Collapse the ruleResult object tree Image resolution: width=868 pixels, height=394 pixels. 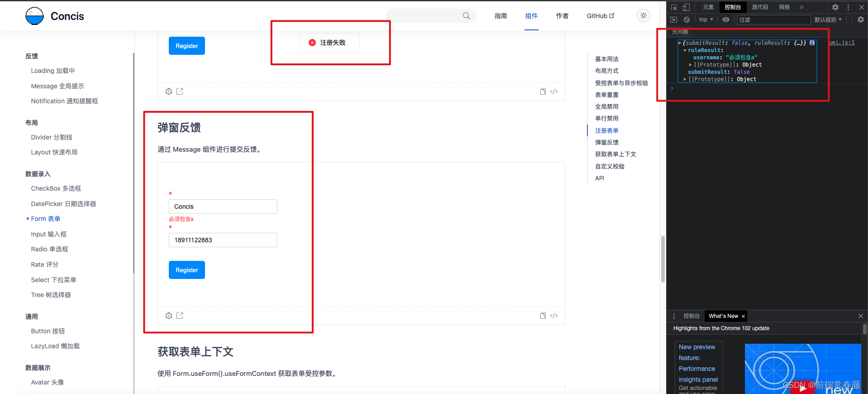(685, 50)
